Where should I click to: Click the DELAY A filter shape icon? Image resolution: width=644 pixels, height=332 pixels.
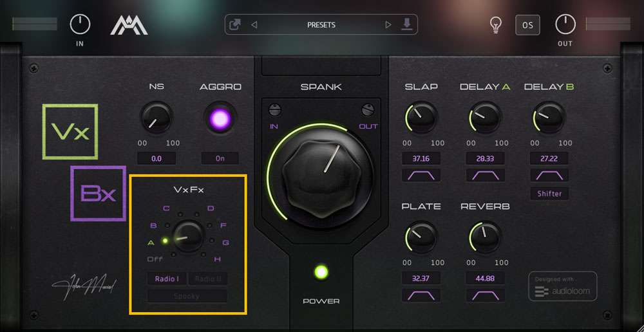[485, 175]
